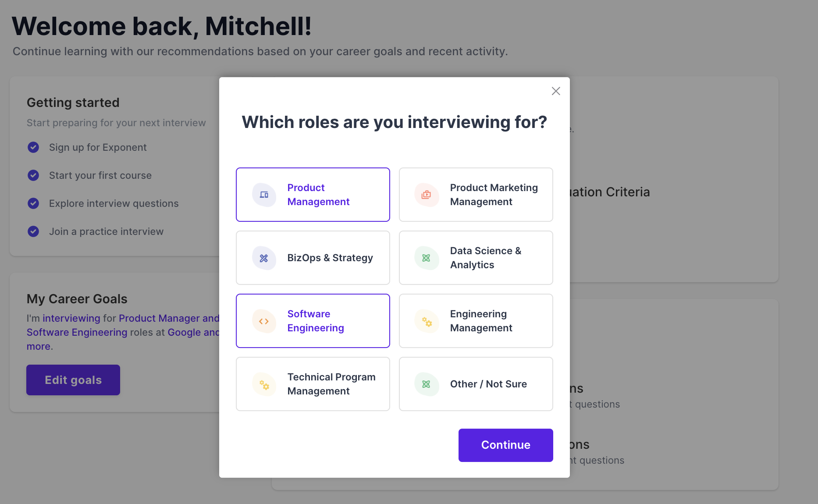The width and height of the screenshot is (818, 504).
Task: Click the Engineering Management gears icon
Action: tap(427, 321)
